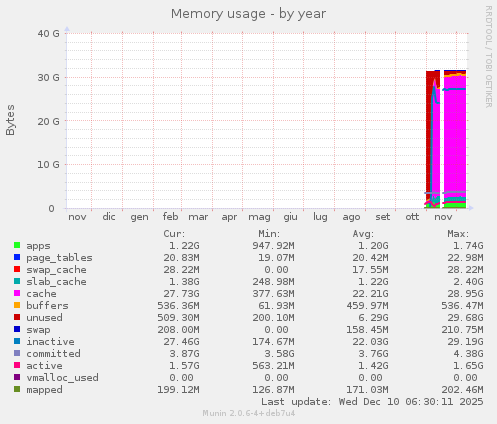Click the magenta cache area in the graph
The image size is (497, 424).
click(455, 140)
